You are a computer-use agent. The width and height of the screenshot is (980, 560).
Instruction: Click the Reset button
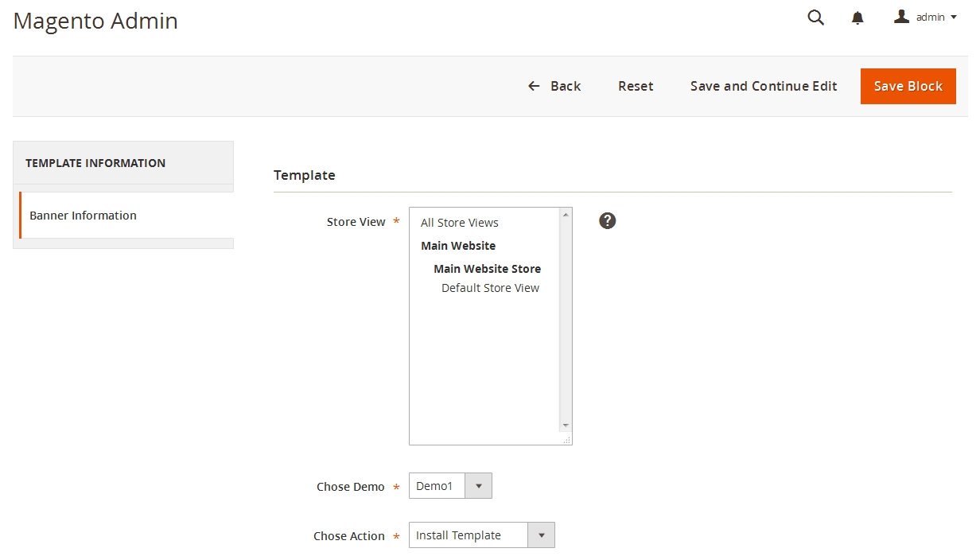click(x=636, y=86)
